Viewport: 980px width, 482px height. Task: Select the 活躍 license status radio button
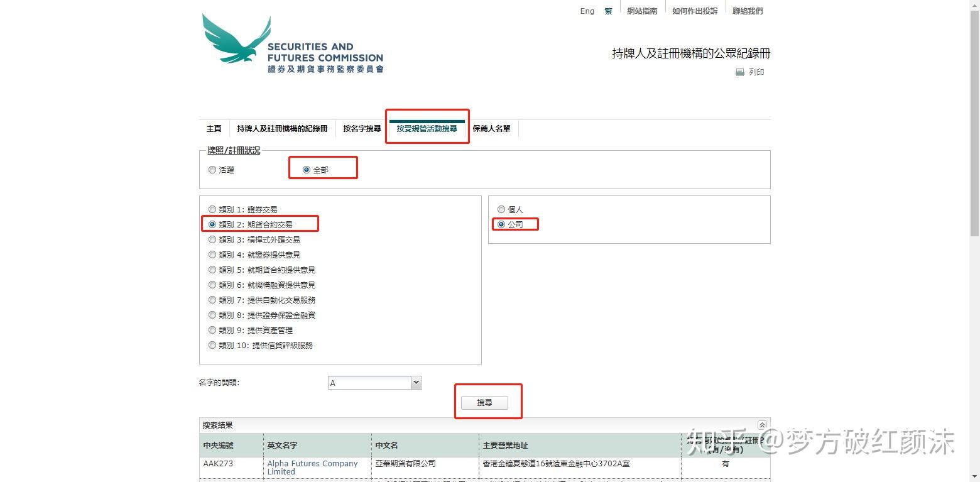point(212,170)
